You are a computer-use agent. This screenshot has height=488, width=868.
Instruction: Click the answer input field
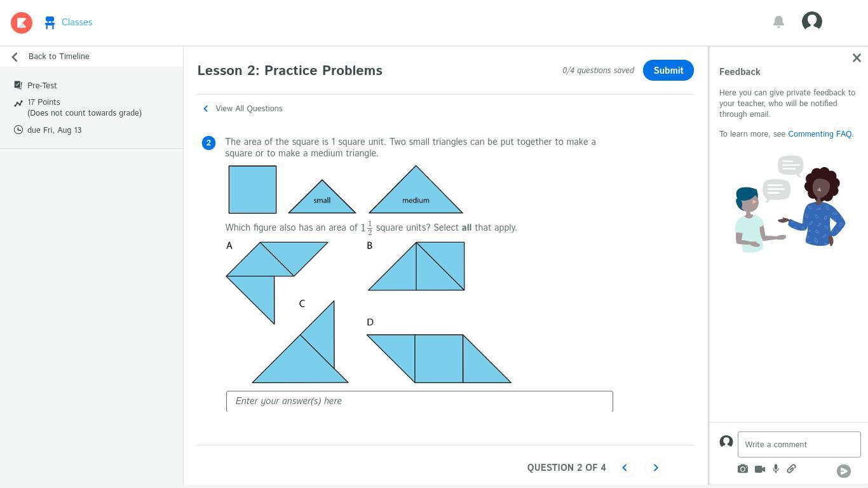pyautogui.click(x=419, y=402)
